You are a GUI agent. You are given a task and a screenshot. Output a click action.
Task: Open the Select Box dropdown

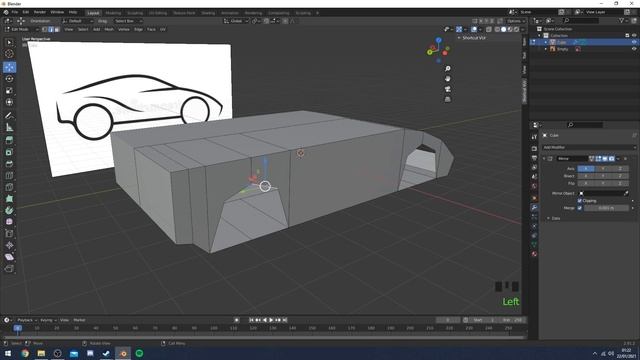tap(128, 21)
